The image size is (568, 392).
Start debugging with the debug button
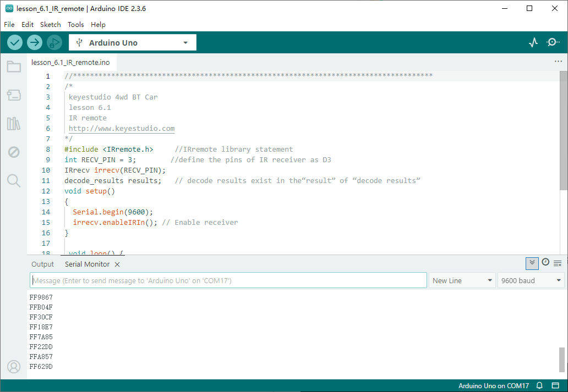click(x=54, y=43)
